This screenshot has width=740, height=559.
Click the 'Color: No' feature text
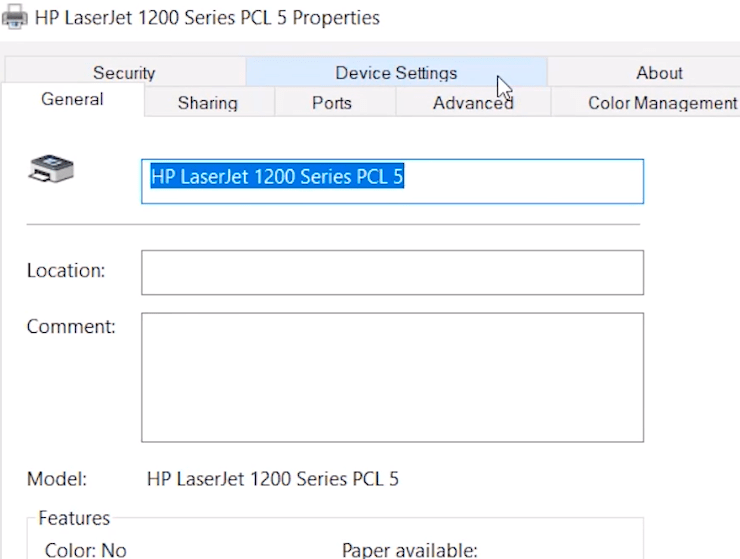pyautogui.click(x=86, y=550)
